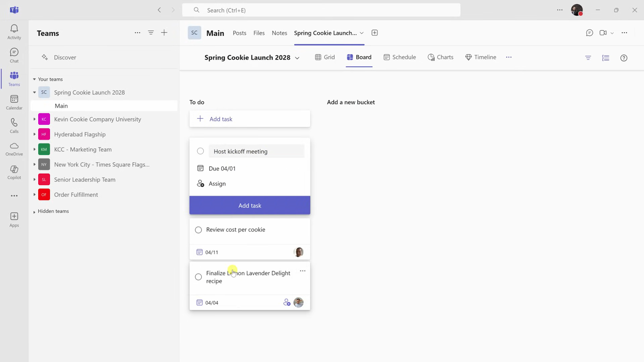Add a new channel tab
644x362 pixels.
pyautogui.click(x=375, y=33)
